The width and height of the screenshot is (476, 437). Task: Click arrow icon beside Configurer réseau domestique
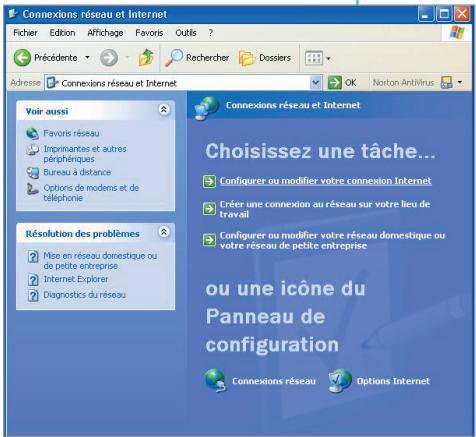209,240
